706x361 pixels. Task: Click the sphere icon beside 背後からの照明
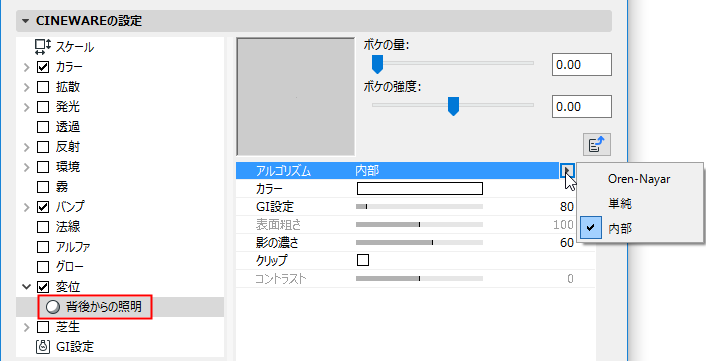click(53, 307)
